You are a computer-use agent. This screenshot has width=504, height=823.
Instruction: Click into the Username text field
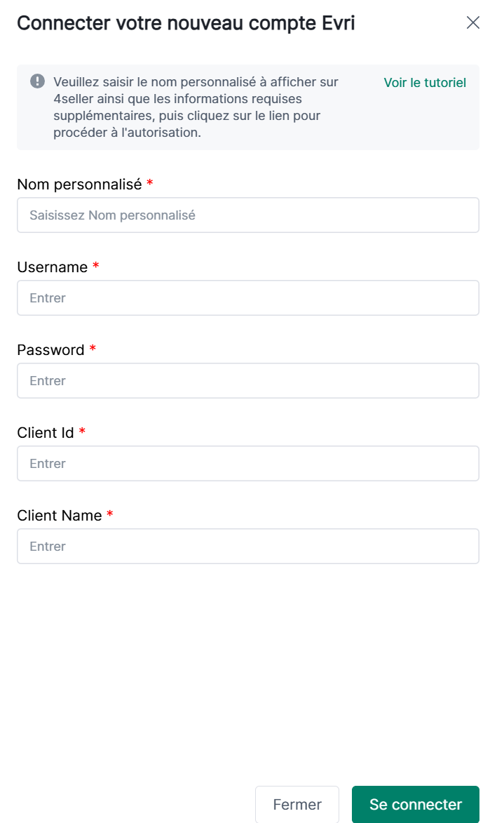coord(248,298)
